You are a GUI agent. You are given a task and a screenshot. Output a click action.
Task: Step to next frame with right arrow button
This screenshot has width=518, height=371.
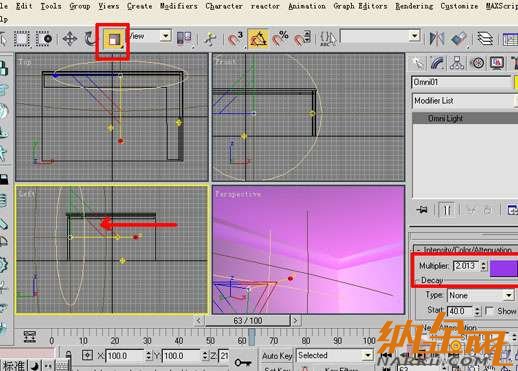pyautogui.click(x=295, y=321)
